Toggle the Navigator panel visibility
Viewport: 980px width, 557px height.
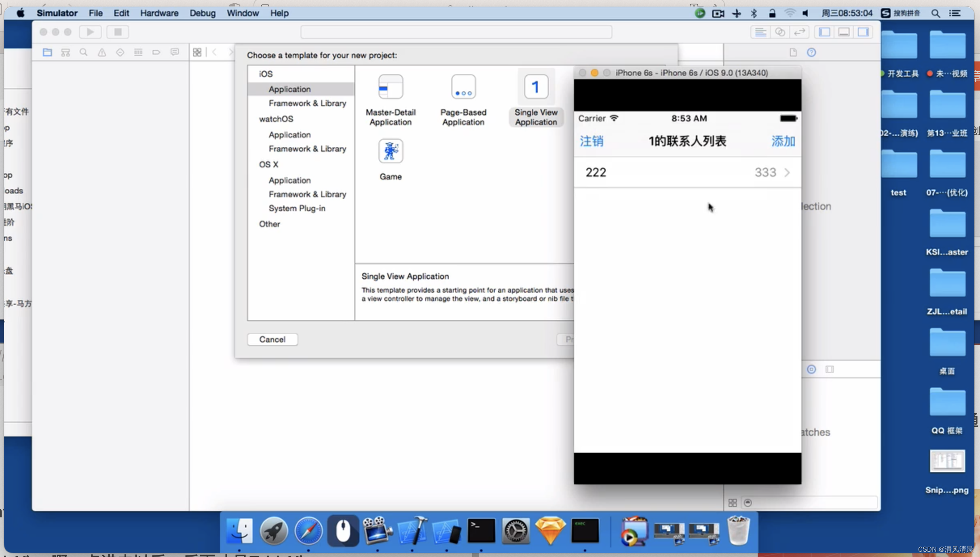pos(824,32)
